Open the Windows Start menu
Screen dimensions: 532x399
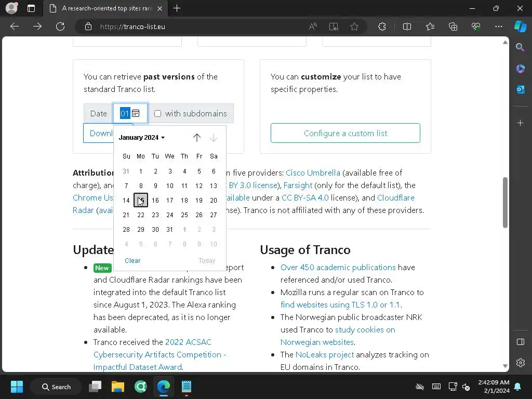[x=17, y=387]
